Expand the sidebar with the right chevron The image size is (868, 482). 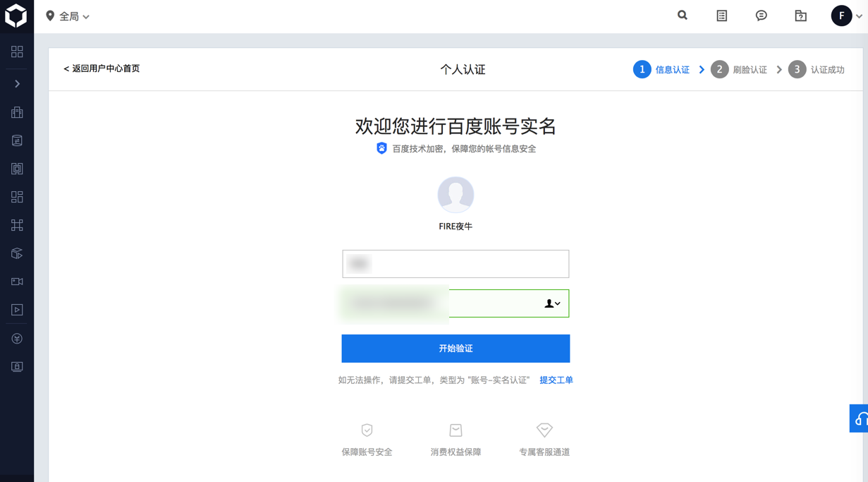point(17,84)
